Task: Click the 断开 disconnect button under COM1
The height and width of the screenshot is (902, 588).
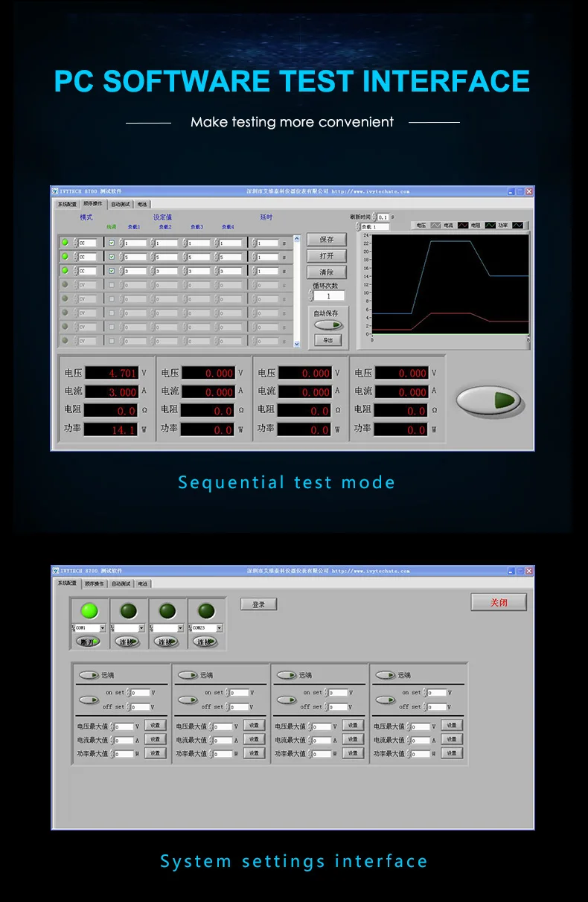Action: coord(88,642)
